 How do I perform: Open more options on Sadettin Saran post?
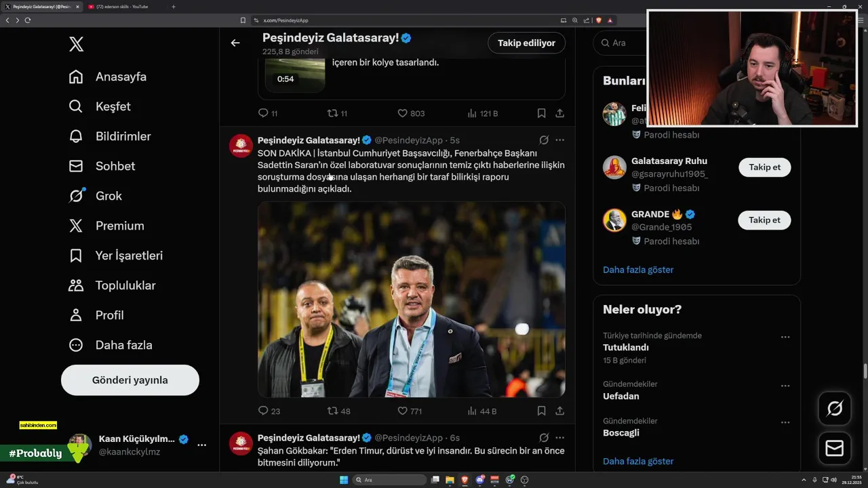point(559,140)
